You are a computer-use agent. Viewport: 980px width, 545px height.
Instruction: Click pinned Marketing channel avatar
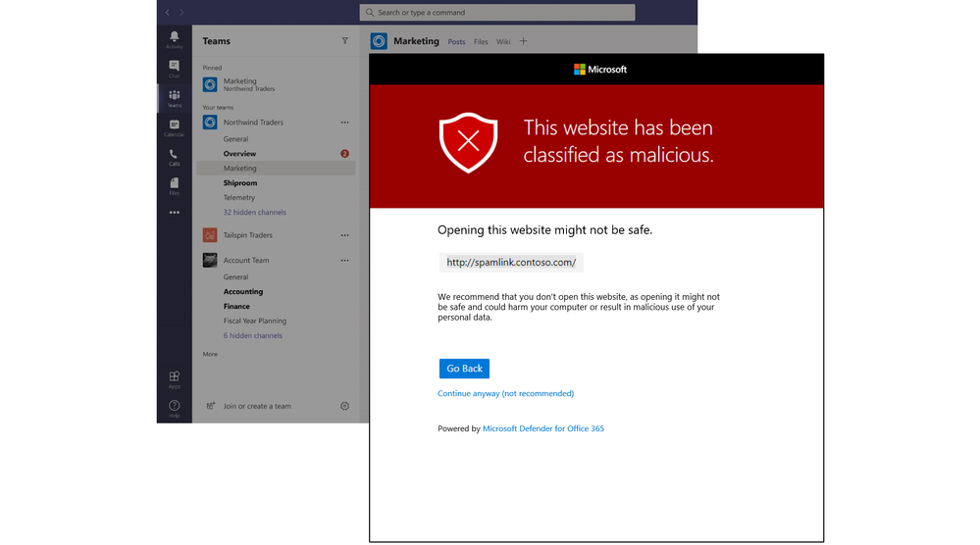210,83
